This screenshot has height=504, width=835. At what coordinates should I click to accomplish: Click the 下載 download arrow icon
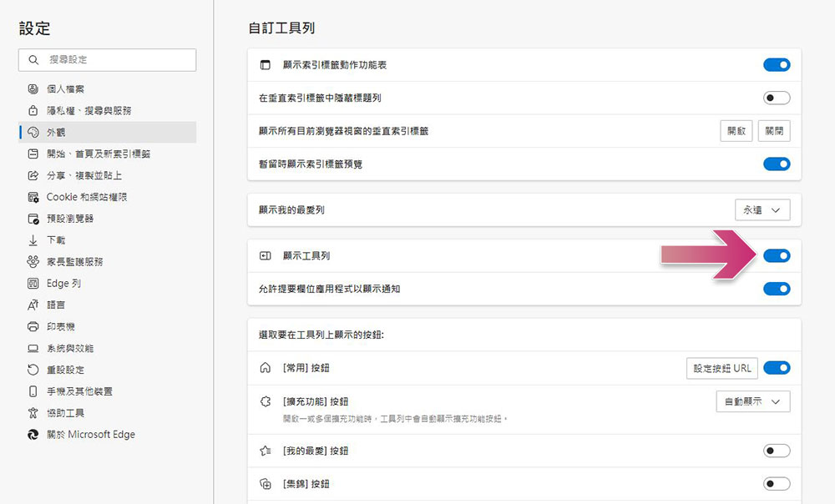(x=33, y=240)
